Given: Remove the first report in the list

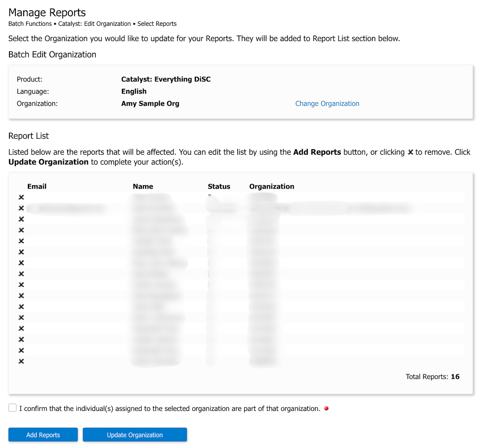Looking at the screenshot, I should pyautogui.click(x=21, y=197).
